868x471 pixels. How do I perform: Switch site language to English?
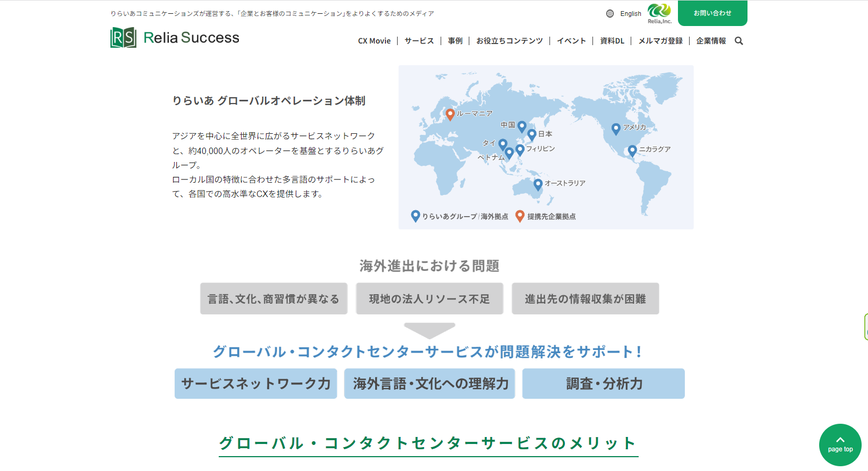(631, 14)
